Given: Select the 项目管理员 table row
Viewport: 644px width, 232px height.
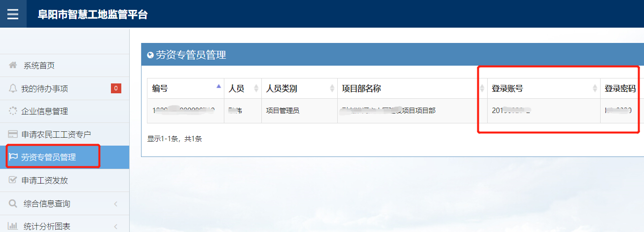Looking at the screenshot, I should click(283, 111).
